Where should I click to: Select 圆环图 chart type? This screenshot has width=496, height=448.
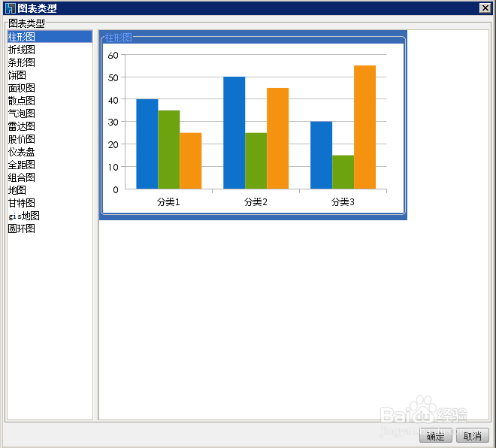tap(50, 229)
